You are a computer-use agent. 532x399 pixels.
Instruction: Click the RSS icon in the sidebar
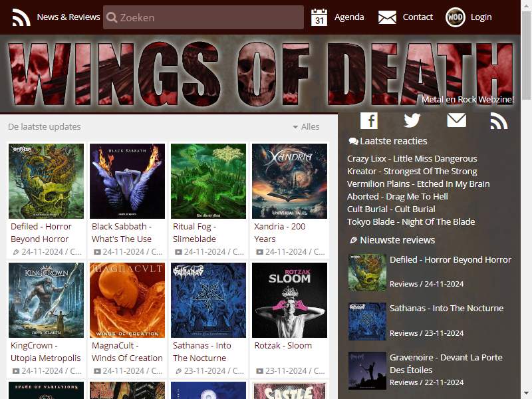(499, 121)
